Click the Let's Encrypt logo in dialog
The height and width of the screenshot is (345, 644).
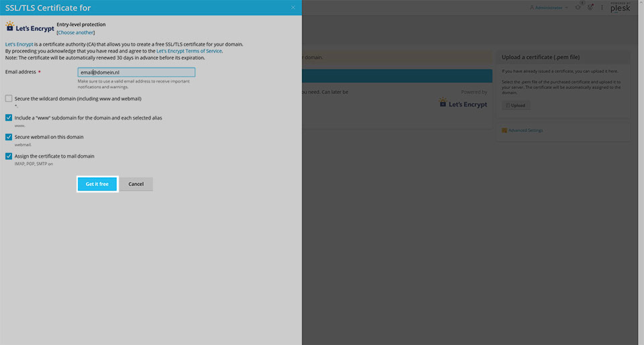[30, 28]
